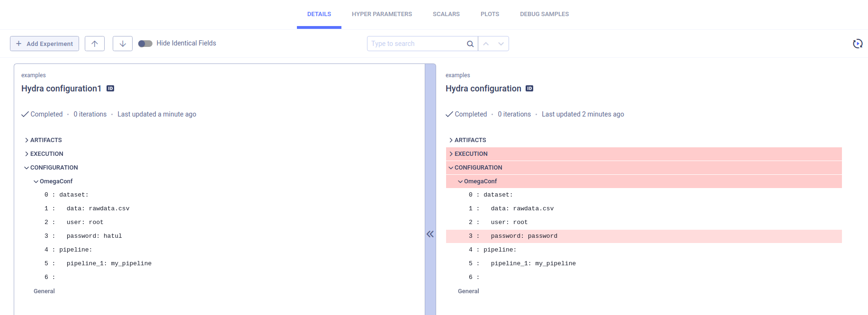Click the Add Experiment button
The image size is (868, 315).
[45, 44]
